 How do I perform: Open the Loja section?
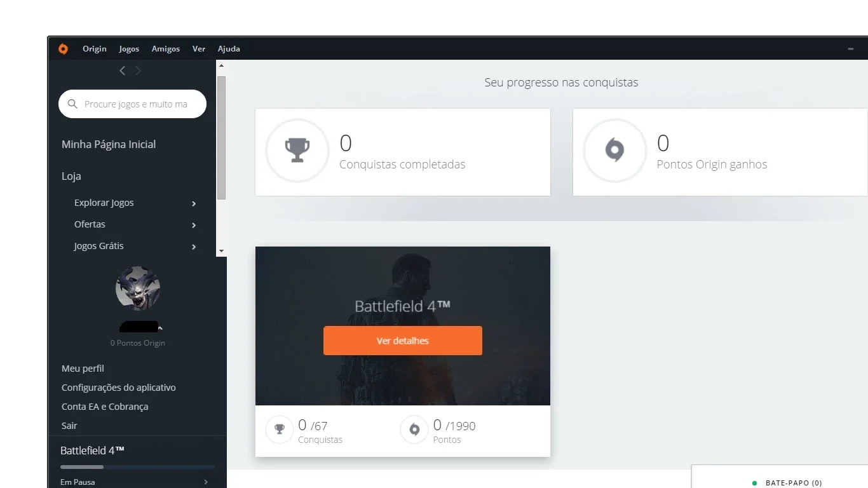[x=71, y=176]
